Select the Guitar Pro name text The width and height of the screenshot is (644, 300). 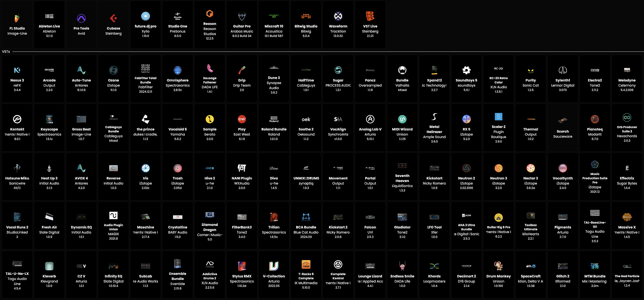tap(242, 26)
